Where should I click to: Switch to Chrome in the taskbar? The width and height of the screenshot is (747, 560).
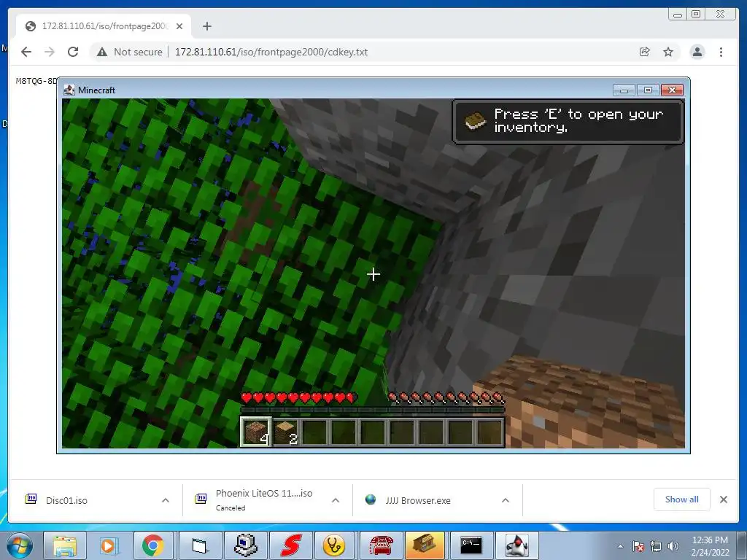pyautogui.click(x=153, y=545)
